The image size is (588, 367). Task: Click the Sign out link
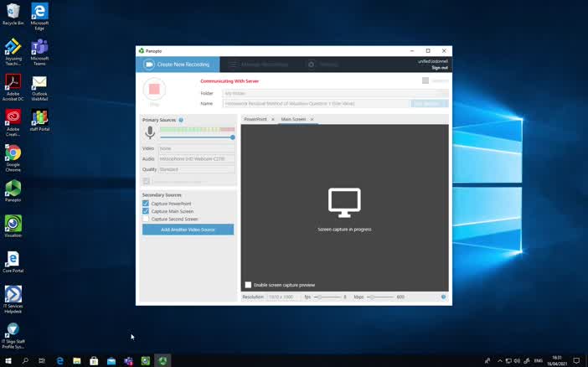click(439, 68)
